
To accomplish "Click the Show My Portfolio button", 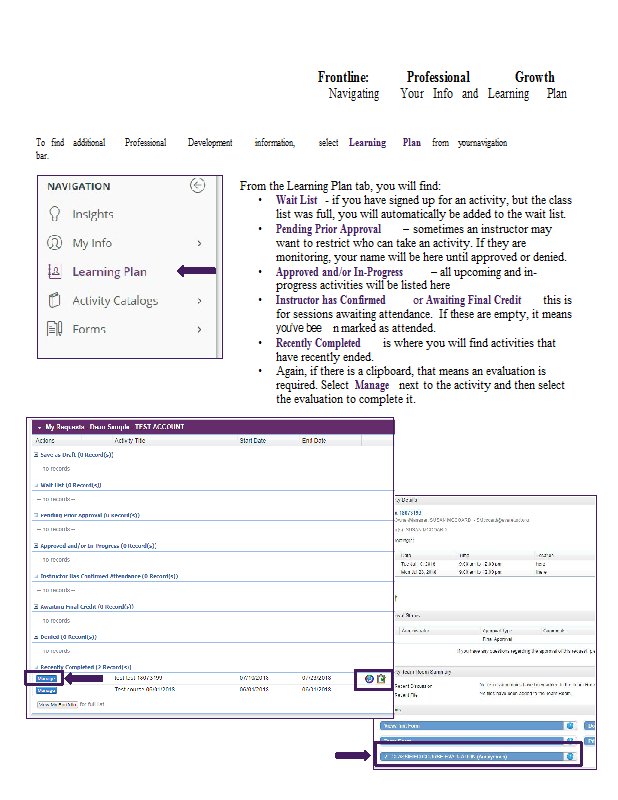I will (x=57, y=704).
